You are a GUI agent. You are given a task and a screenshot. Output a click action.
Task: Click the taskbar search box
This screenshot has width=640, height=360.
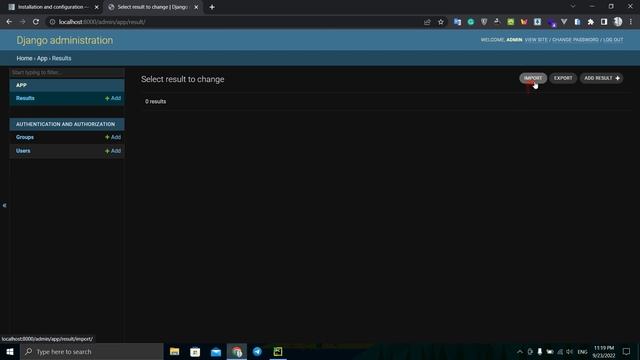92,351
